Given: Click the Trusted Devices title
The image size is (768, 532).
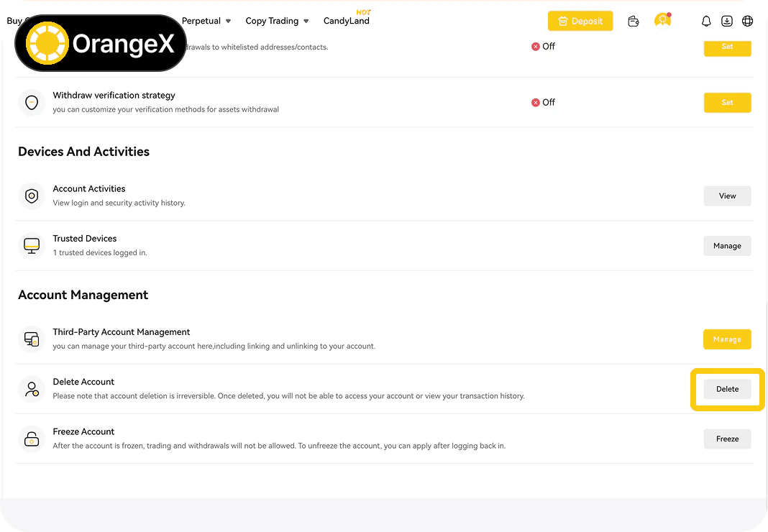Looking at the screenshot, I should click(x=85, y=239).
